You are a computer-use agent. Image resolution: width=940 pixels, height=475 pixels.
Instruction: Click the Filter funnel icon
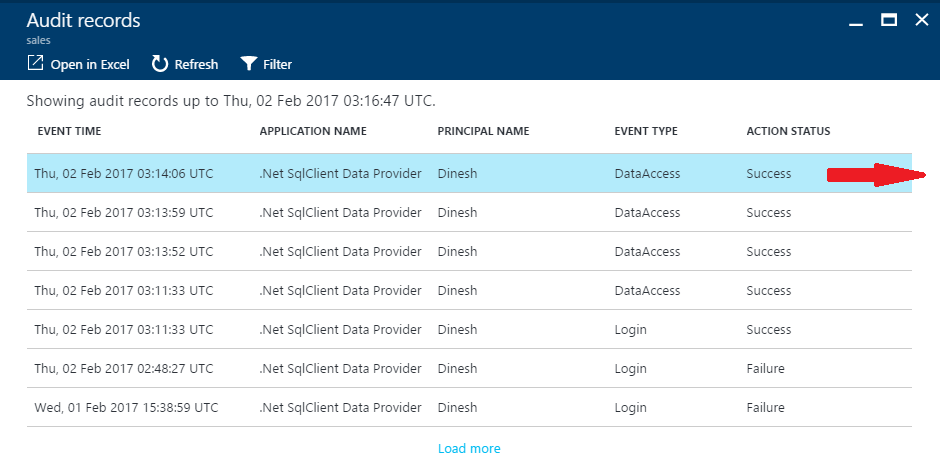(249, 64)
